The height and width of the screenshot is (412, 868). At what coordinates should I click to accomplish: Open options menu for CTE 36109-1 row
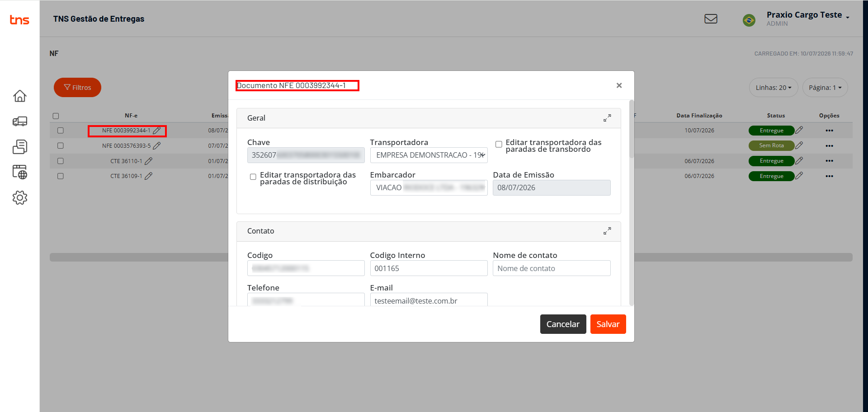[x=829, y=176]
